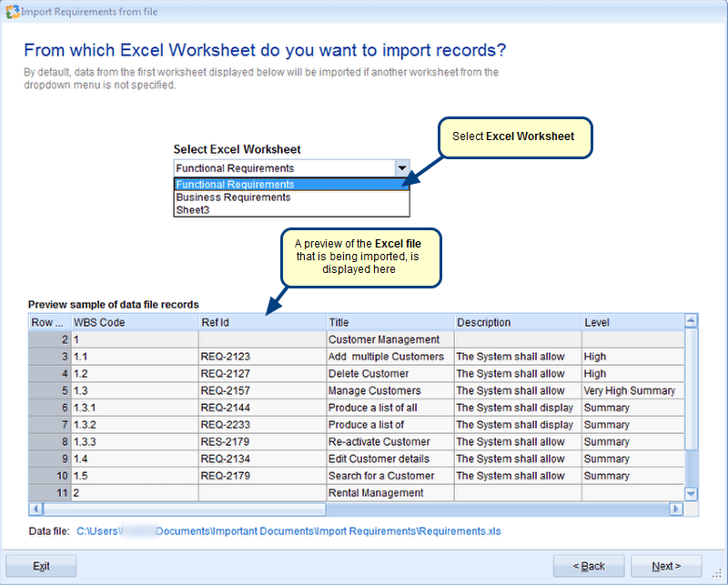The height and width of the screenshot is (586, 728).
Task: Click the preview table scroll up arrow
Action: tap(691, 321)
